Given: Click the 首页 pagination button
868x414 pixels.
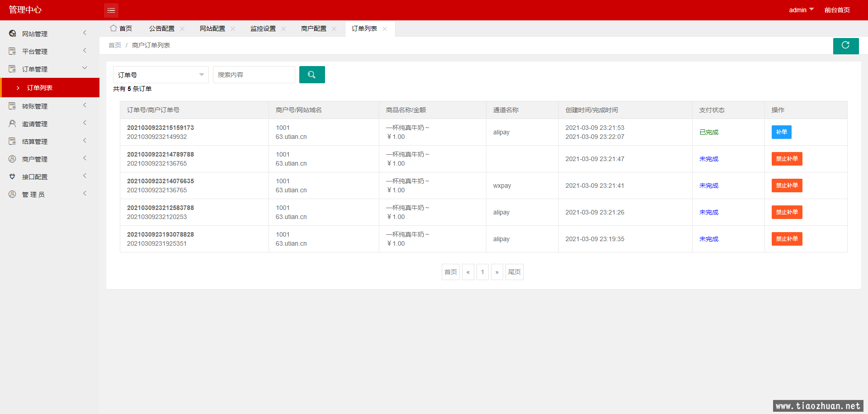Looking at the screenshot, I should 451,272.
